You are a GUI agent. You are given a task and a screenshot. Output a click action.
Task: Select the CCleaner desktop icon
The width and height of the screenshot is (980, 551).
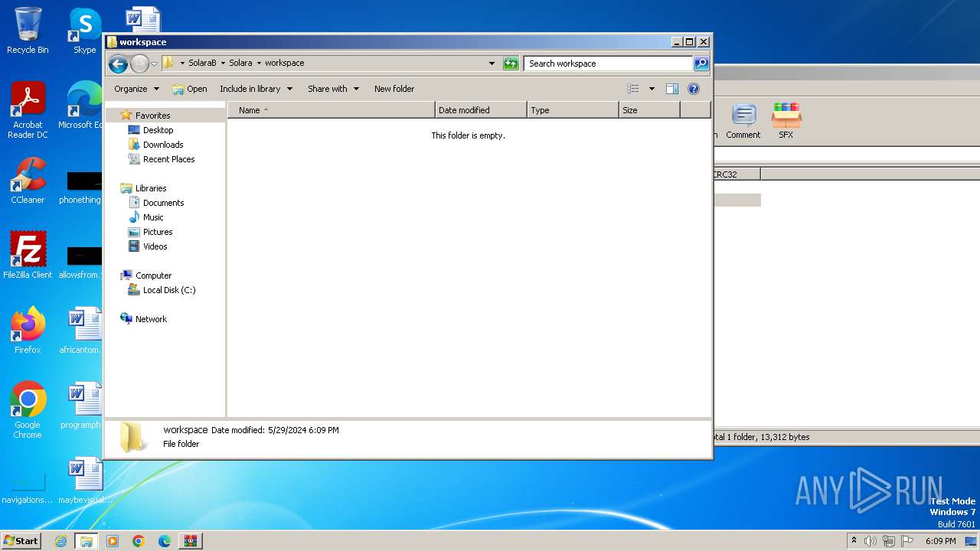tap(28, 181)
